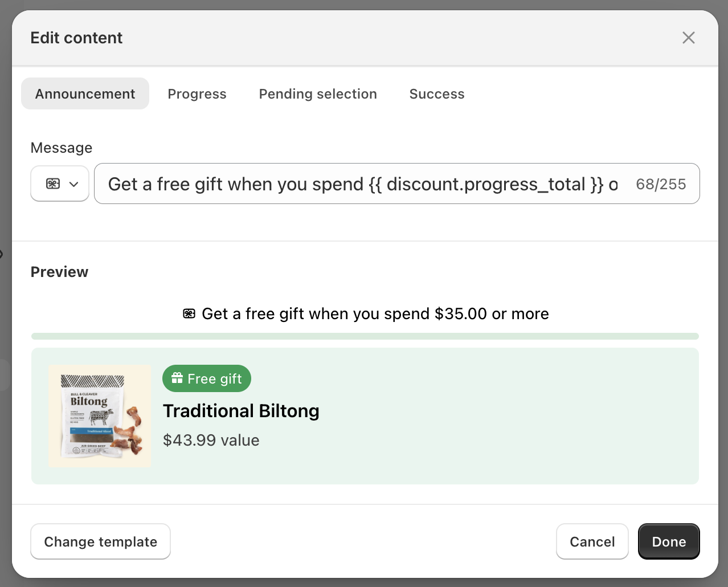
Task: Close the Edit content dialog
Action: 688,38
